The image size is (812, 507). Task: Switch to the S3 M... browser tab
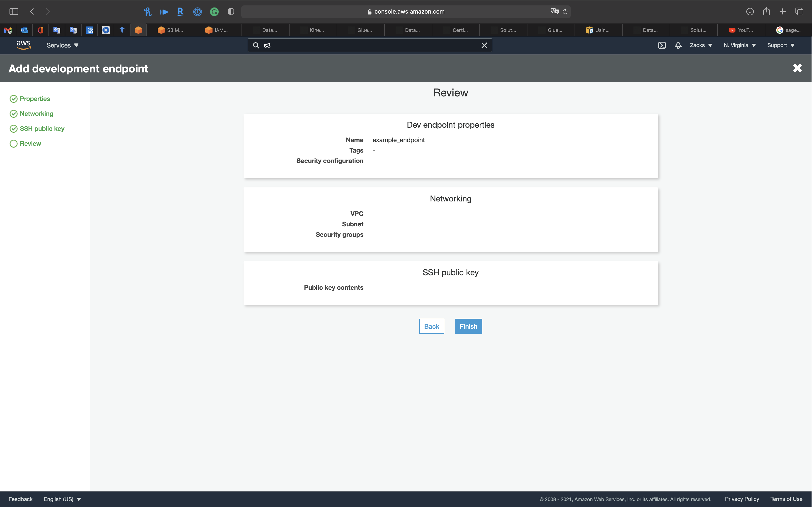170,30
